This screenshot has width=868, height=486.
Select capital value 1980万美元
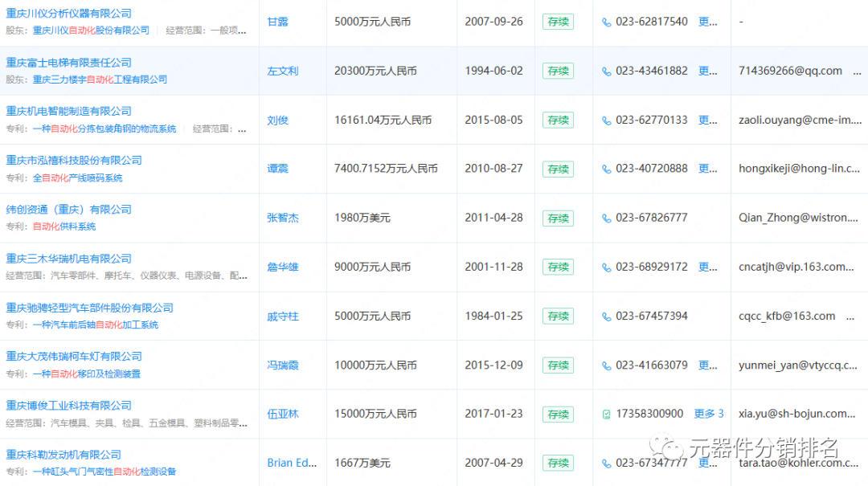point(362,218)
